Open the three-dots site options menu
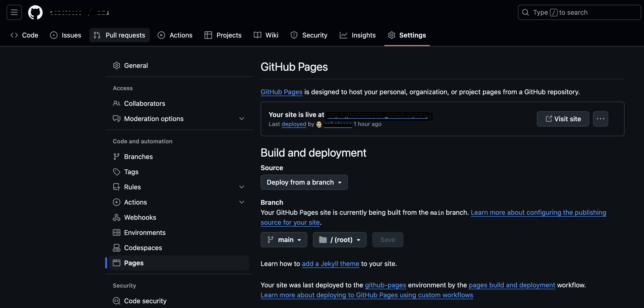 pos(600,119)
